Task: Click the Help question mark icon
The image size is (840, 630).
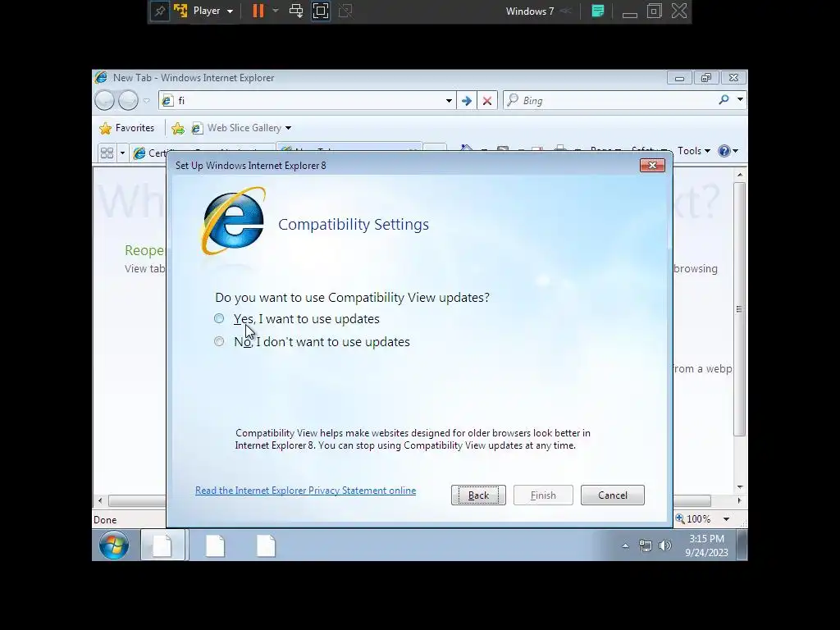Action: tap(724, 151)
